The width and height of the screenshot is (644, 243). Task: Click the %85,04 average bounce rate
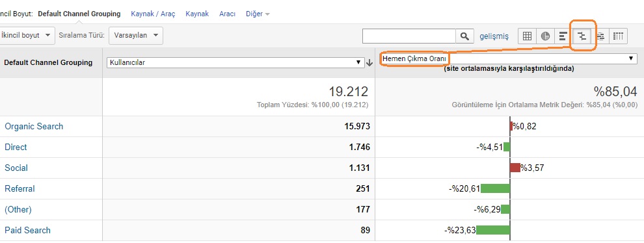615,91
